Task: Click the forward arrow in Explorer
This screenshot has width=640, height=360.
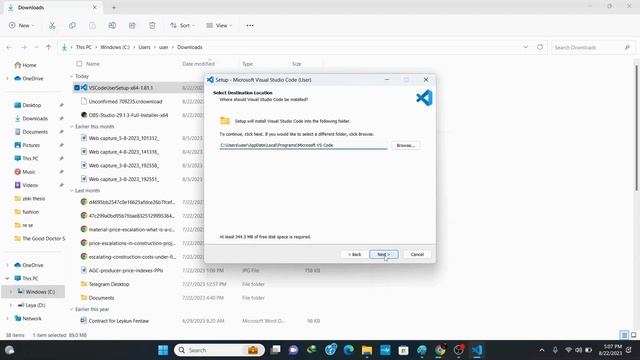Action: 24,47
